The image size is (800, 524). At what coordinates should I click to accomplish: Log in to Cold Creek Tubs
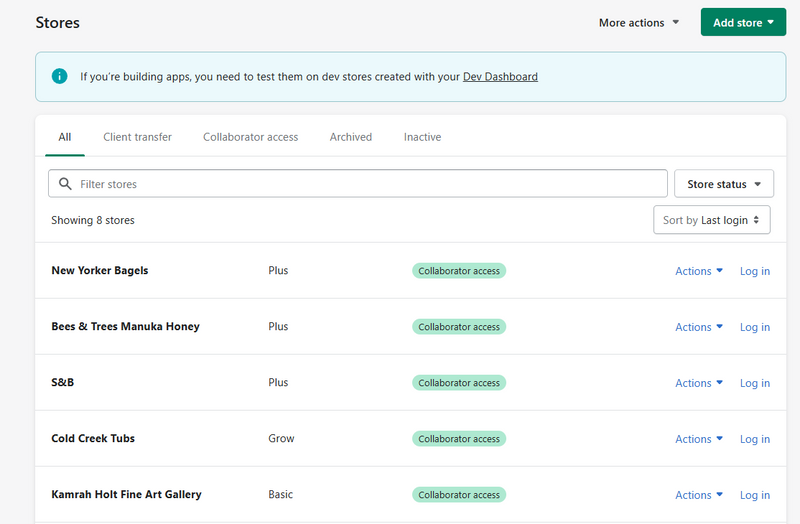coord(754,439)
